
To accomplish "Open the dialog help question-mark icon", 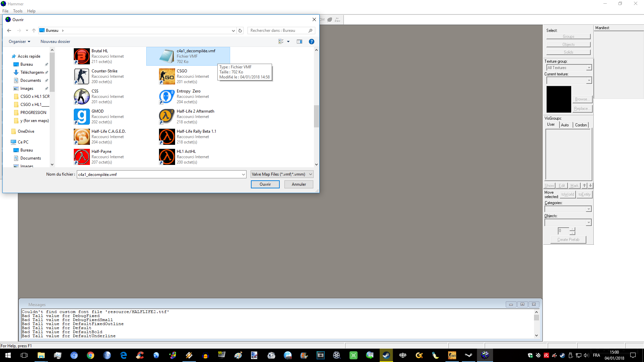I will pyautogui.click(x=312, y=42).
